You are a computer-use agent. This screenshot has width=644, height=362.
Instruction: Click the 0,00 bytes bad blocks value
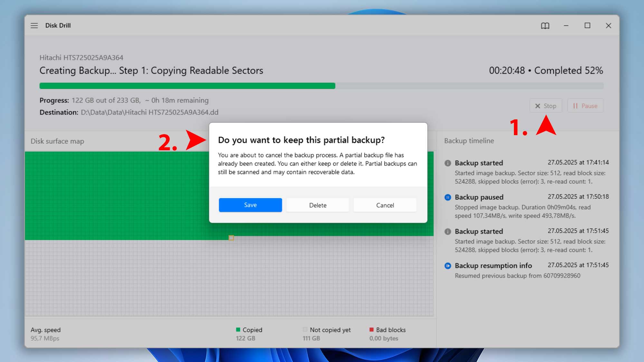pyautogui.click(x=384, y=338)
